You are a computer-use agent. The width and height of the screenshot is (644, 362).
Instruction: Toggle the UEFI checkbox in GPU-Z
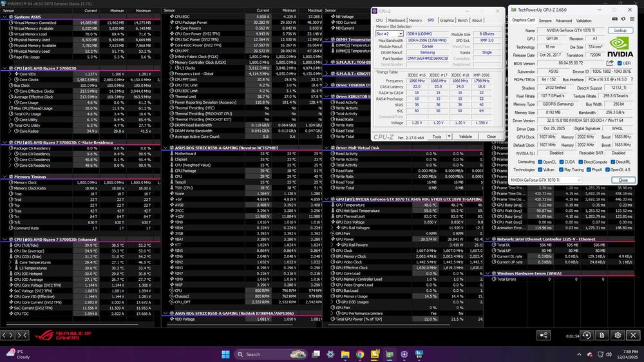tap(620, 63)
